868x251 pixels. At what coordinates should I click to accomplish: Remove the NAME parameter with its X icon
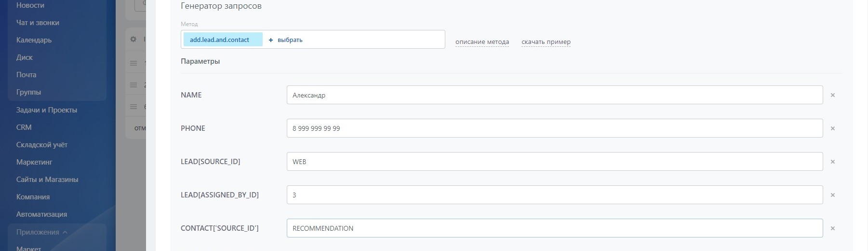[832, 95]
